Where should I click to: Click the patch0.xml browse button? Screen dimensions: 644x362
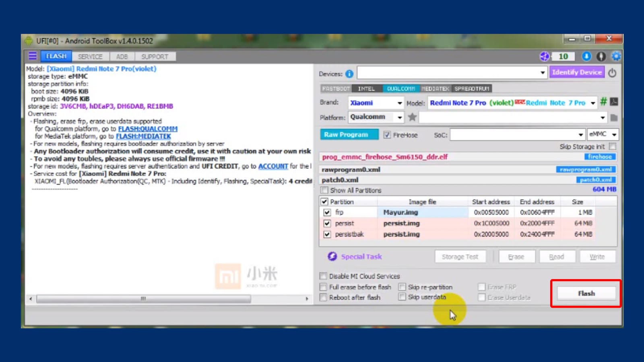tap(596, 180)
